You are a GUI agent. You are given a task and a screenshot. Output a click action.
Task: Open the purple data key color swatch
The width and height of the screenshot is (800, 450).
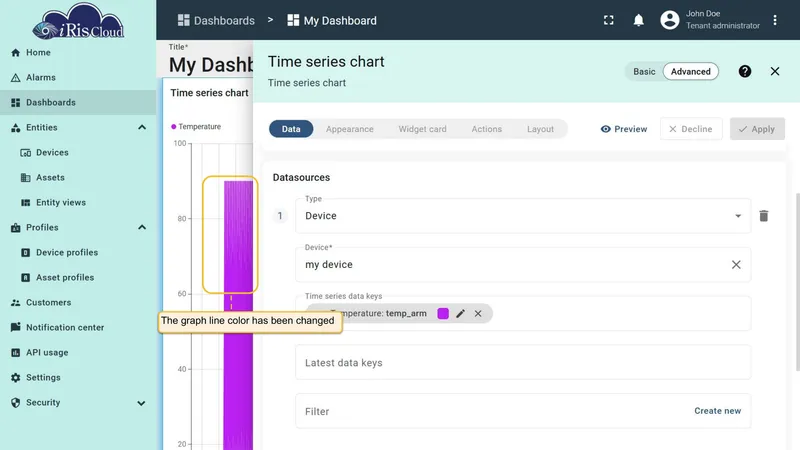pyautogui.click(x=443, y=314)
